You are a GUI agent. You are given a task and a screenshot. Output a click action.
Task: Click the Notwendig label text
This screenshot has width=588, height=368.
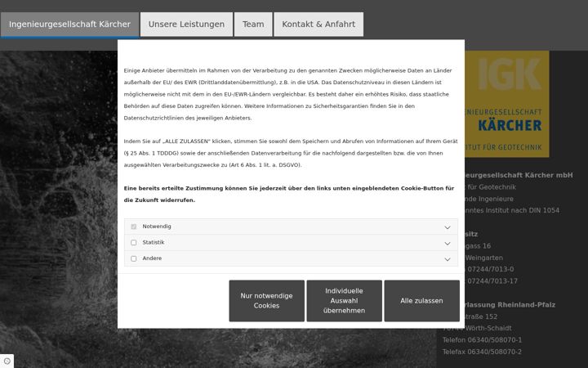[157, 227]
